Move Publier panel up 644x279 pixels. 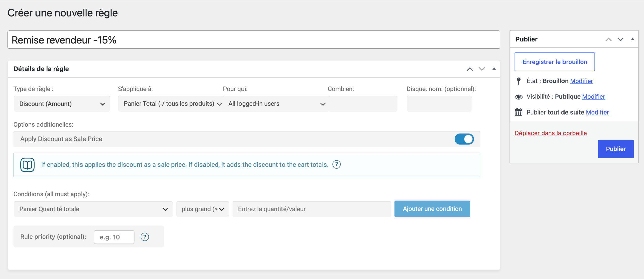[x=608, y=39]
